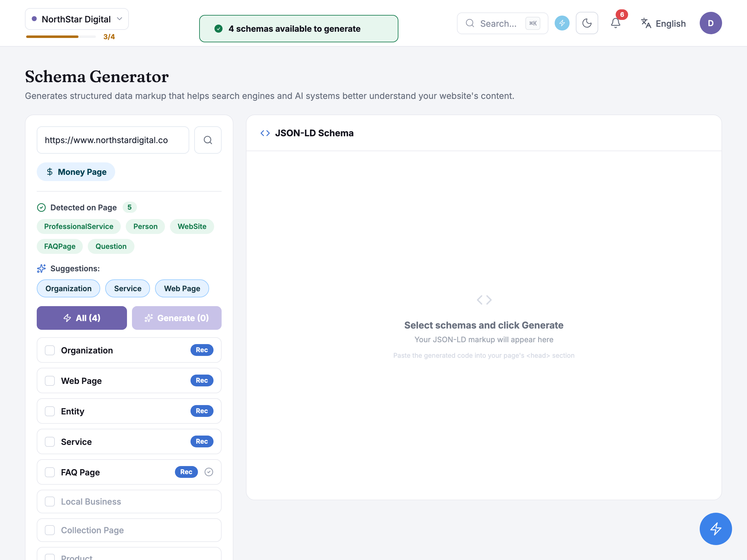
Task: Select the Web Page suggestion chip
Action: pos(182,289)
